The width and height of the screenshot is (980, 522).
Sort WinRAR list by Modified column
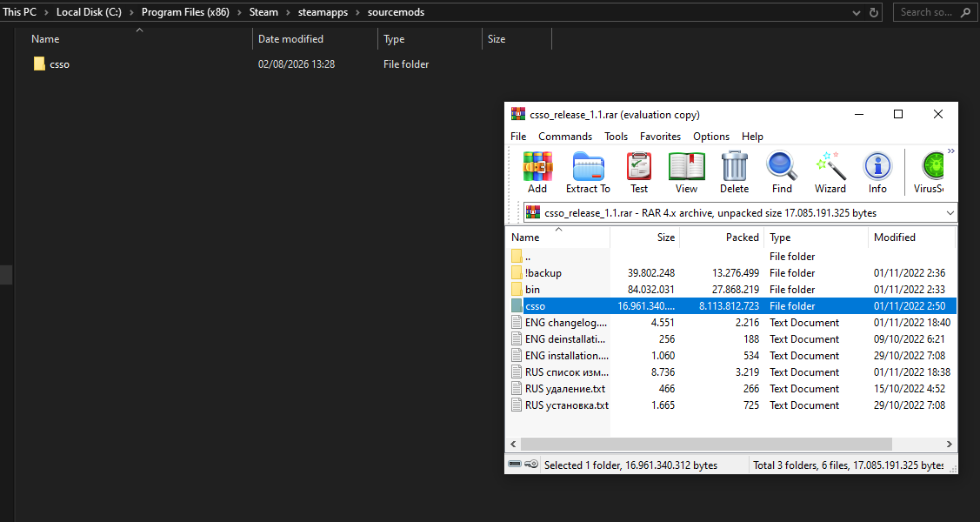coord(912,237)
